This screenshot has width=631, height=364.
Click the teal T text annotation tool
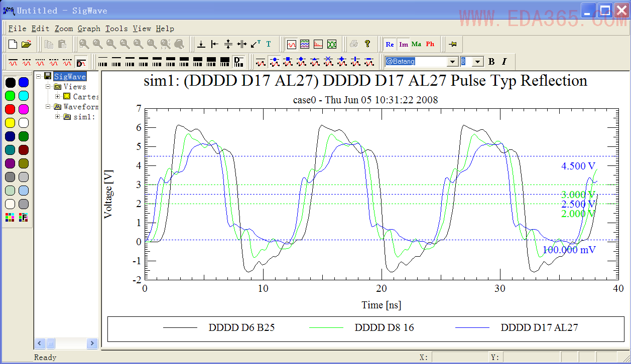269,44
